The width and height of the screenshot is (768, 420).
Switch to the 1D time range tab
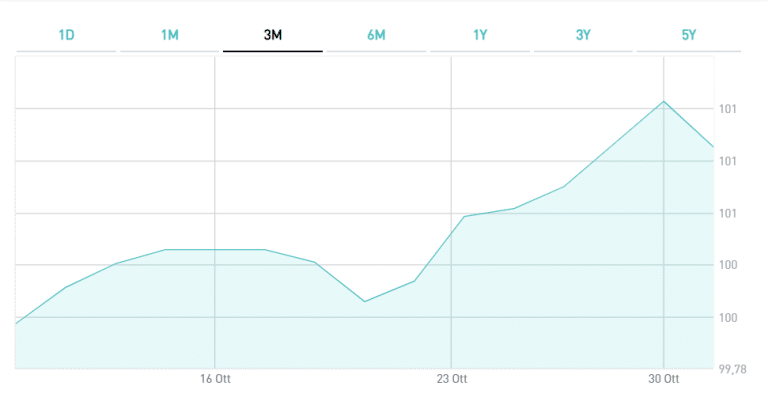pos(67,36)
